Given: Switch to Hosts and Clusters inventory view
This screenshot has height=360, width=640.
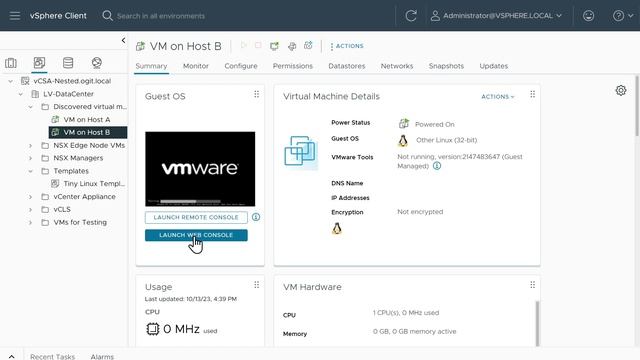Looking at the screenshot, I should pyautogui.click(x=11, y=63).
